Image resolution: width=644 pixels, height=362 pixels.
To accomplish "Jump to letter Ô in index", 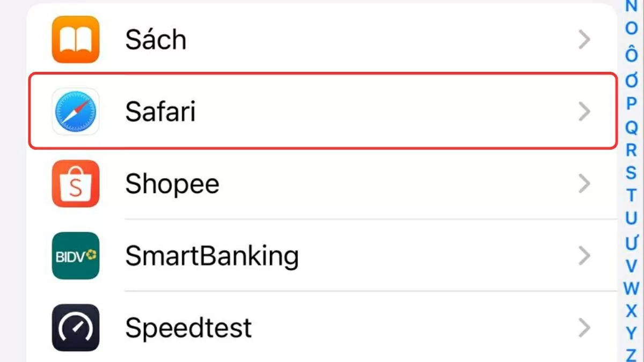I will coord(632,54).
